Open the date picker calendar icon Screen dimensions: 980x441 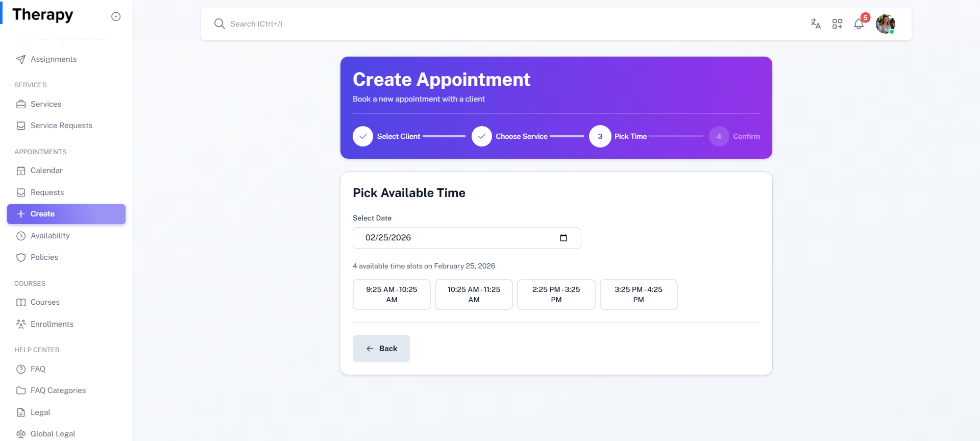coord(563,238)
